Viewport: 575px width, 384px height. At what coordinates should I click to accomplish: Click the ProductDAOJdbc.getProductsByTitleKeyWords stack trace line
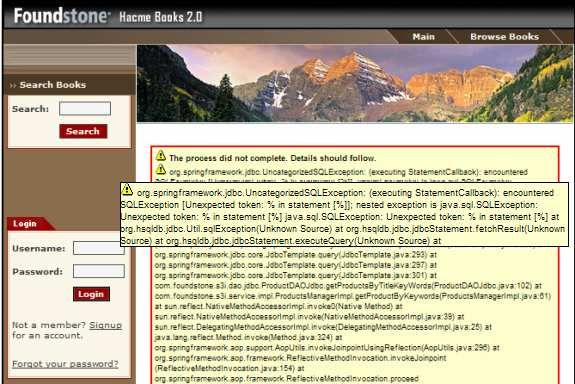348,286
